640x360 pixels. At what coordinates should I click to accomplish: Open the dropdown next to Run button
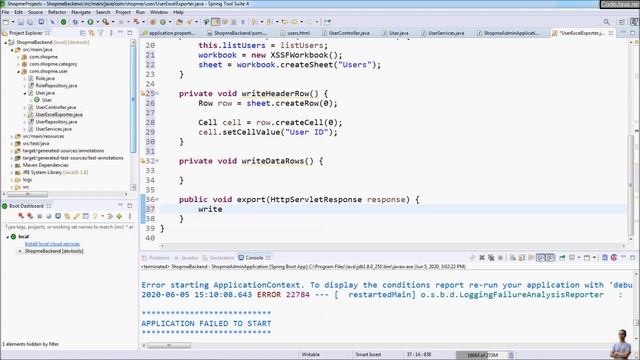97,22
